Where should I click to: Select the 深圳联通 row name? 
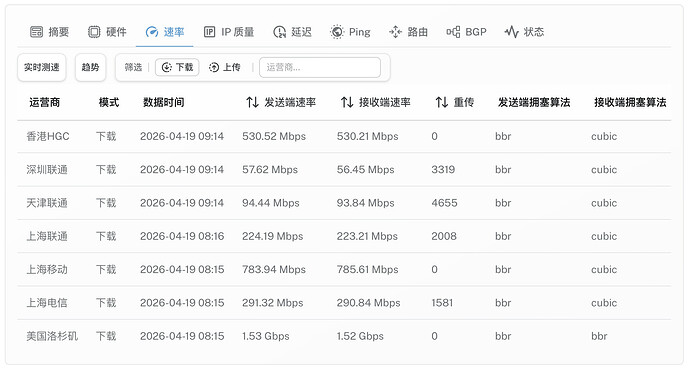pos(47,170)
